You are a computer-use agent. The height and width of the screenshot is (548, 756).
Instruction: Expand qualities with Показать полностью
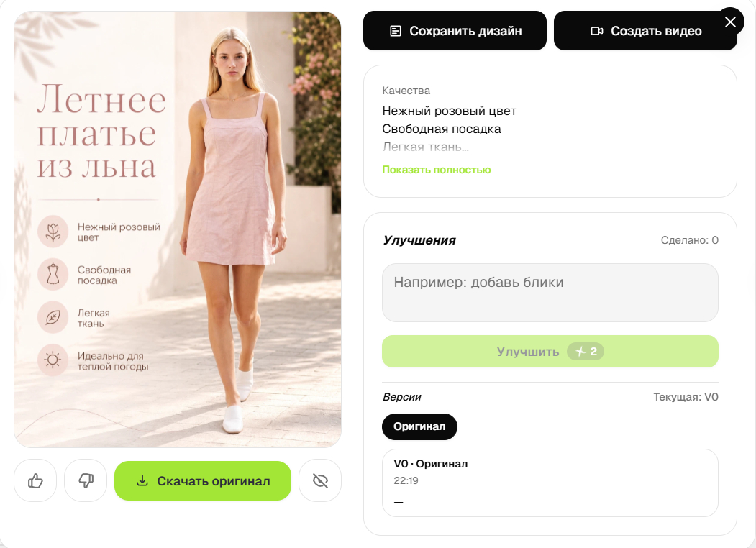[x=437, y=170]
